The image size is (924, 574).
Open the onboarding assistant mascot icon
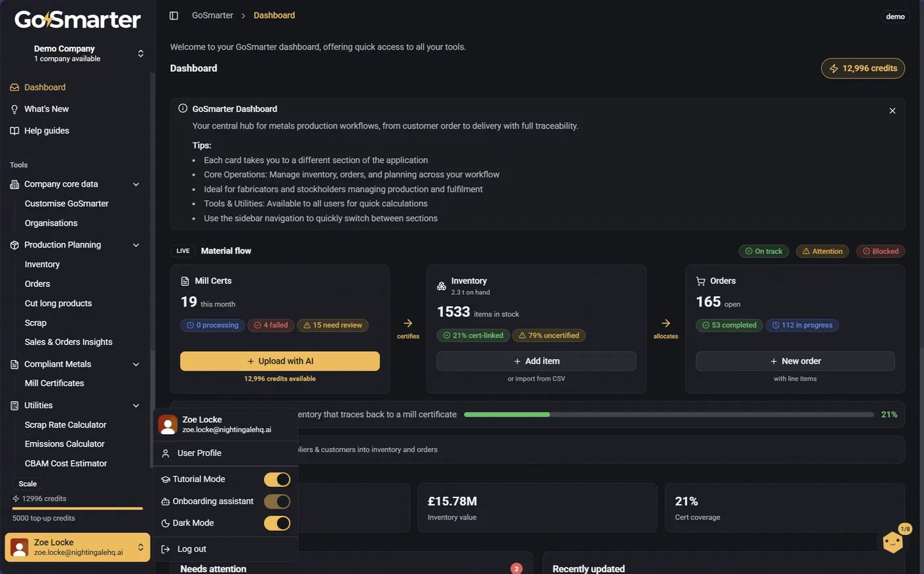[893, 542]
